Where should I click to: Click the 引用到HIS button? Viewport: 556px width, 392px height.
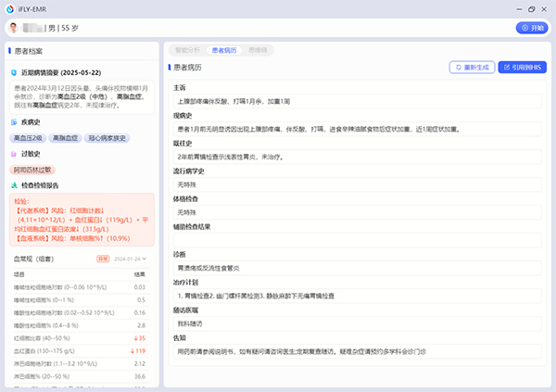point(523,68)
